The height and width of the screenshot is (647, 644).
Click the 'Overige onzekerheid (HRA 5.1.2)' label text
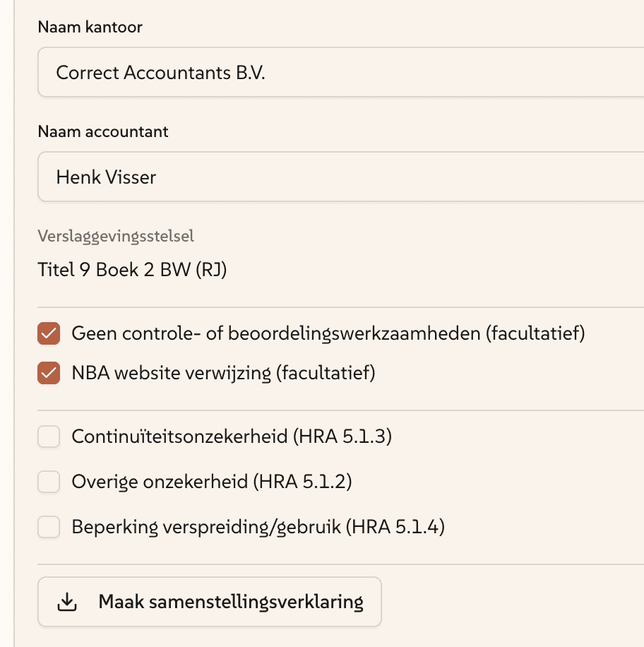212,482
